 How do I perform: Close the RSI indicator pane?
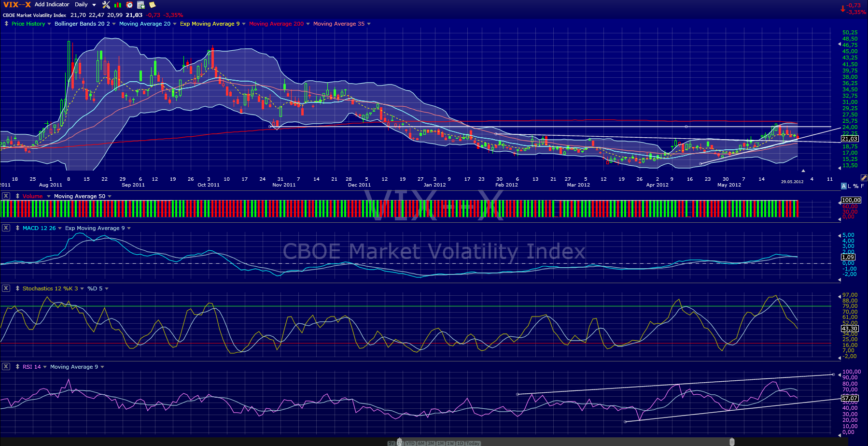pos(6,366)
